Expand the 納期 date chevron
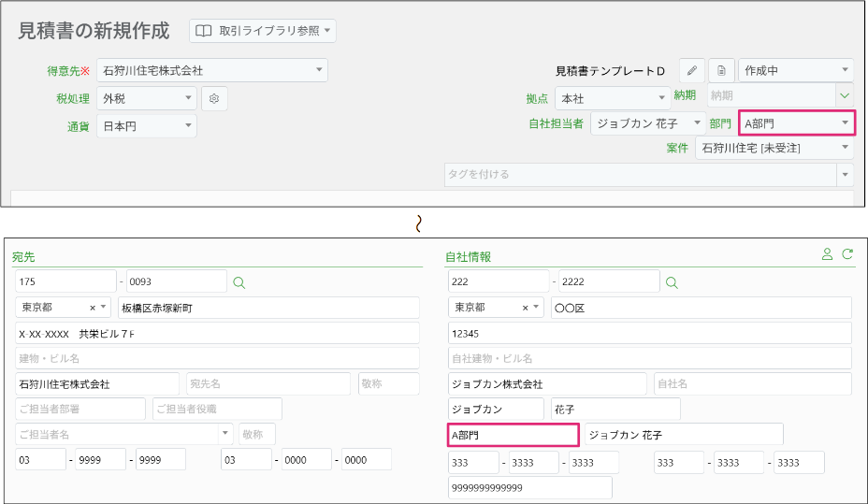 tap(845, 95)
